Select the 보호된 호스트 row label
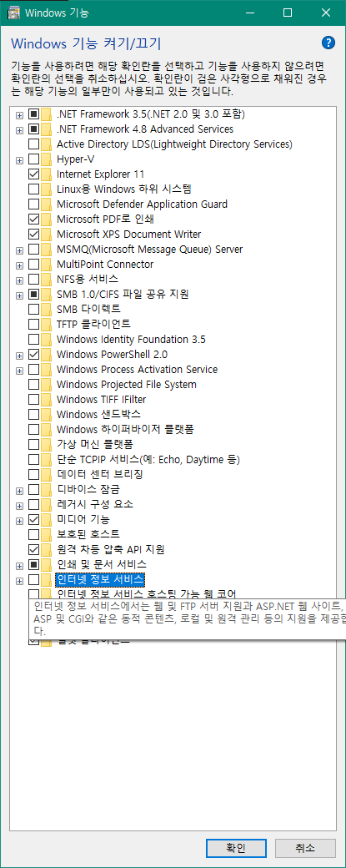 [88, 534]
